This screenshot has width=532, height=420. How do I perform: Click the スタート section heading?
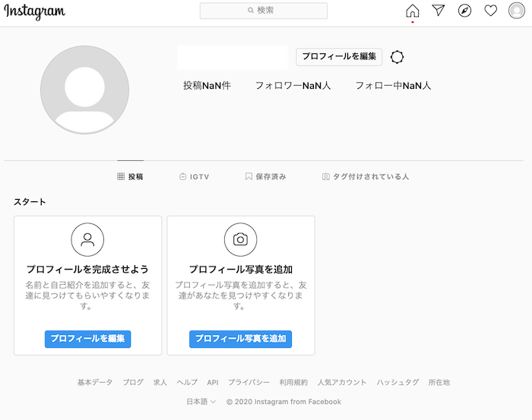coord(30,202)
